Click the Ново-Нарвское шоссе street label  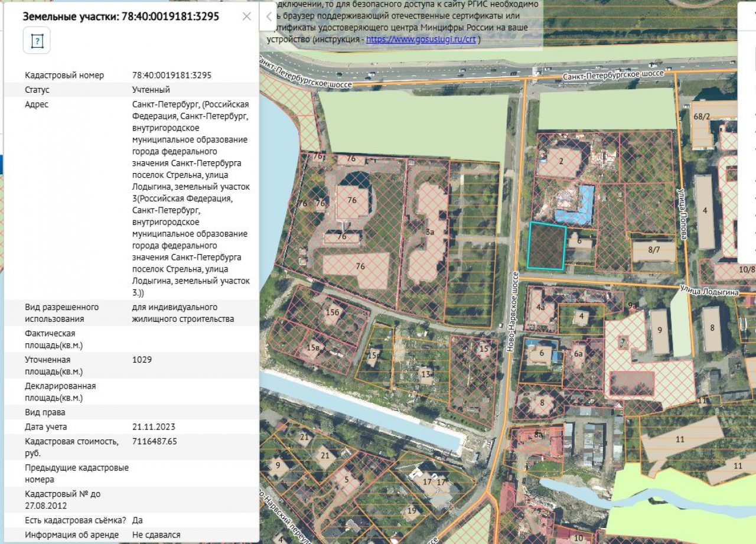(512, 312)
